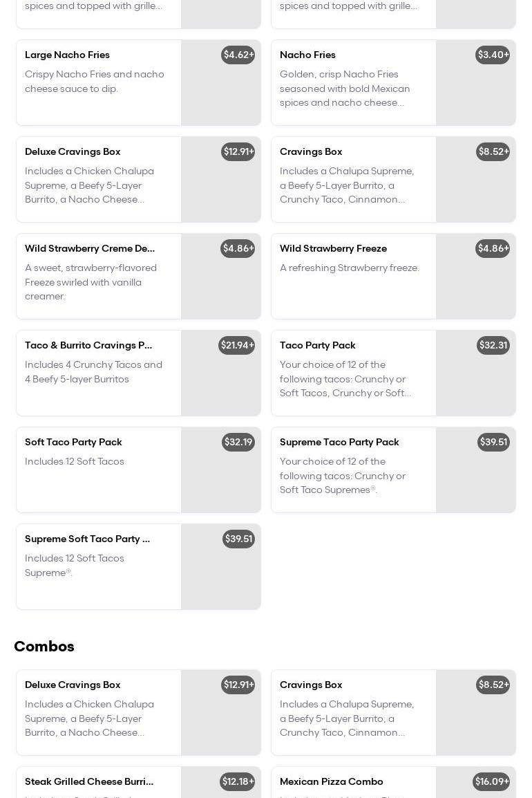532x798 pixels.
Task: Click the 'Includes 12 Soft Tacos' description
Action: 75,461
